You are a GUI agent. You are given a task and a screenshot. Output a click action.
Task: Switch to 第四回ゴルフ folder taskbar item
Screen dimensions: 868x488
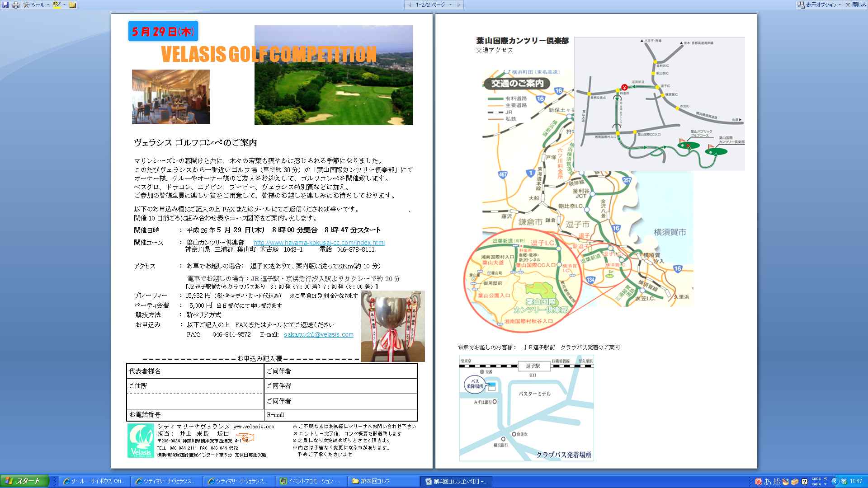coord(384,481)
